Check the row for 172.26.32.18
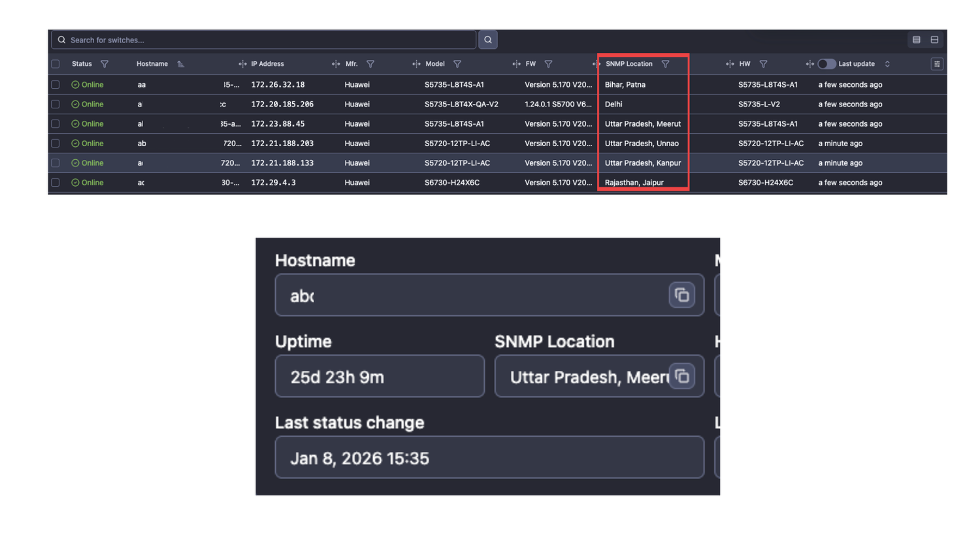 [56, 85]
